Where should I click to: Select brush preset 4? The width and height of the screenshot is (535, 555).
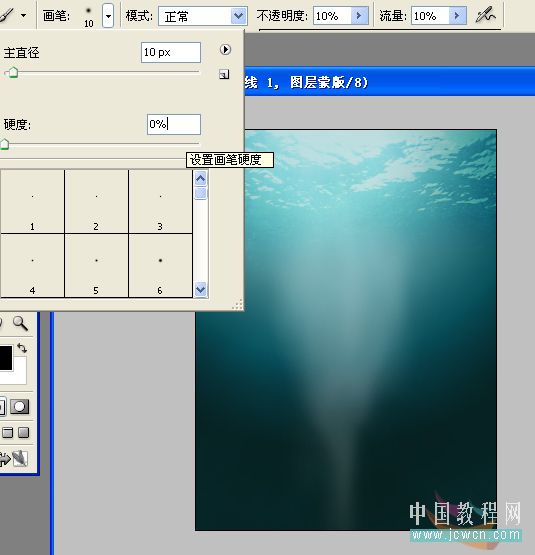(x=32, y=265)
